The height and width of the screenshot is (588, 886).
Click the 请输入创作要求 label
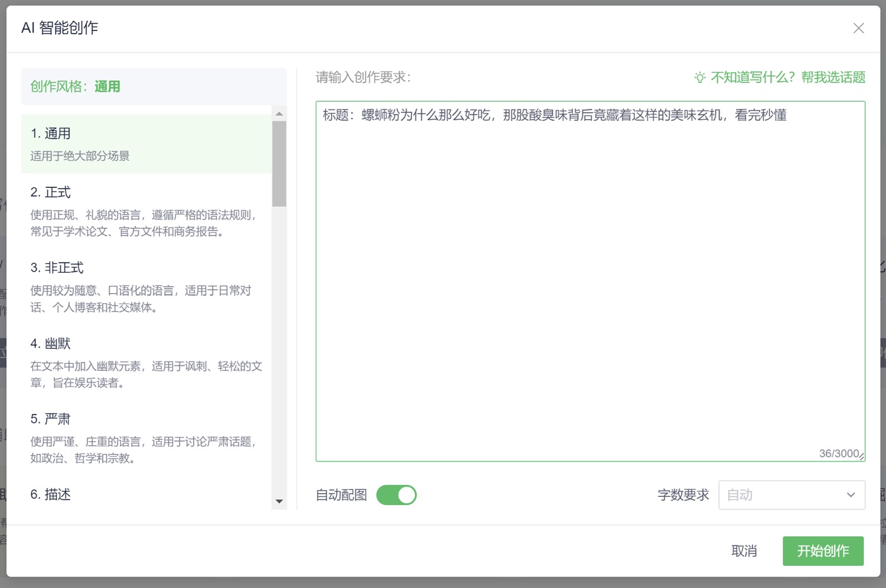tap(363, 77)
